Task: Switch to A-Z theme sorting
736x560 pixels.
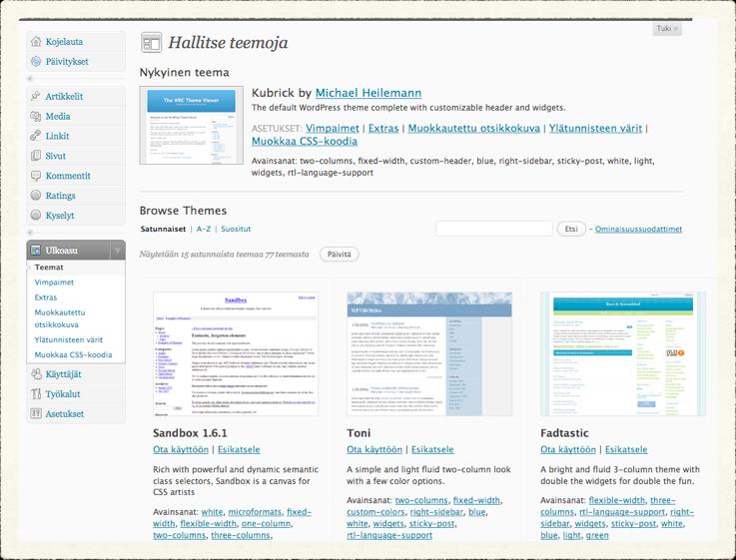Action: click(204, 229)
